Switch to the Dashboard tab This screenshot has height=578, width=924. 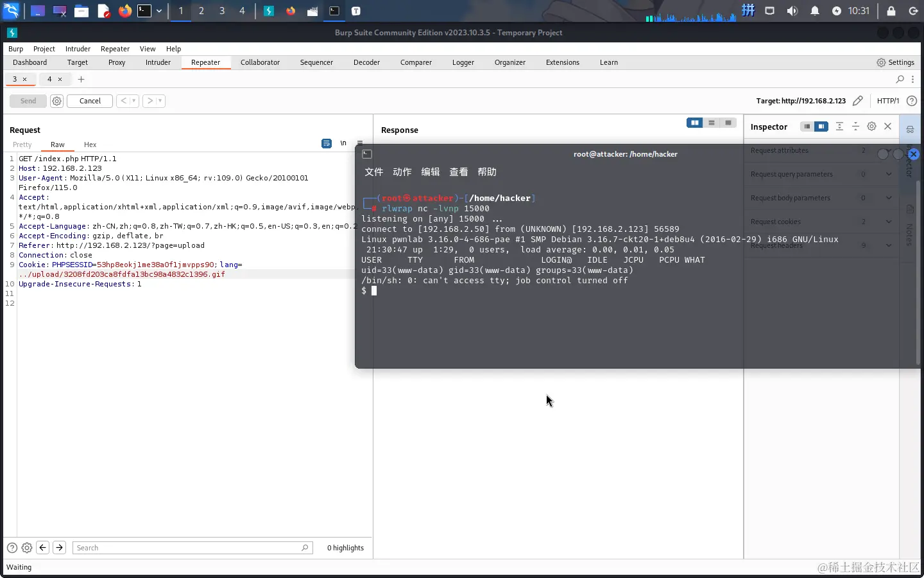[x=30, y=62]
